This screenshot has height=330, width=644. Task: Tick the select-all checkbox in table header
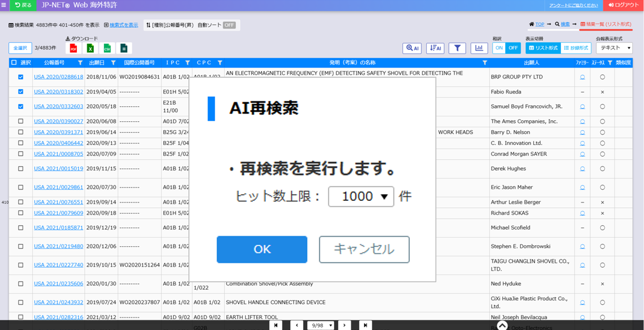click(x=14, y=62)
